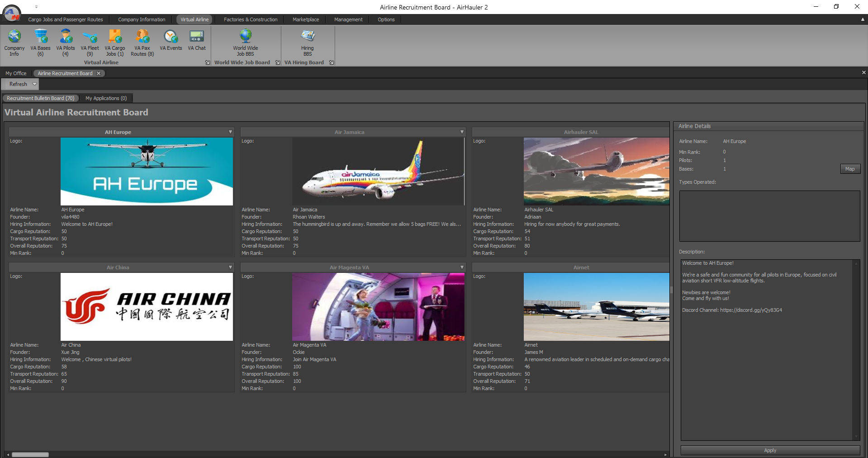Show VA Events
This screenshot has width=868, height=458.
pos(171,41)
